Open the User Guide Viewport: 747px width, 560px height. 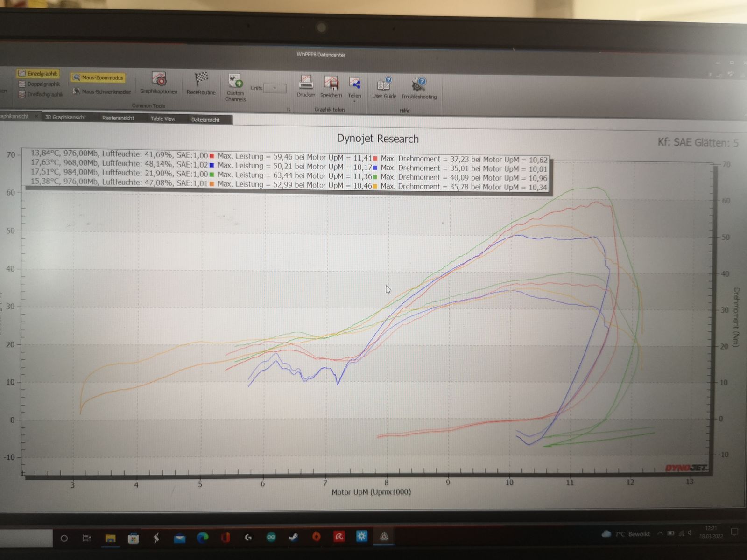click(384, 88)
